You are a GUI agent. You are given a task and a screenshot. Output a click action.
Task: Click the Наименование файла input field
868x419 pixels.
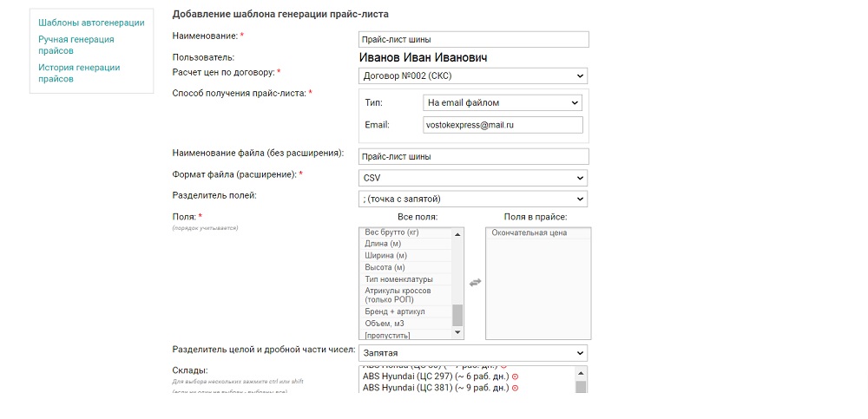point(474,157)
